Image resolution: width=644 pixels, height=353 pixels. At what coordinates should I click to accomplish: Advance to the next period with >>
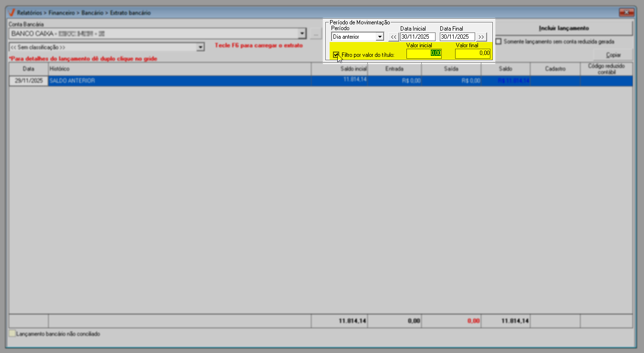click(x=481, y=37)
